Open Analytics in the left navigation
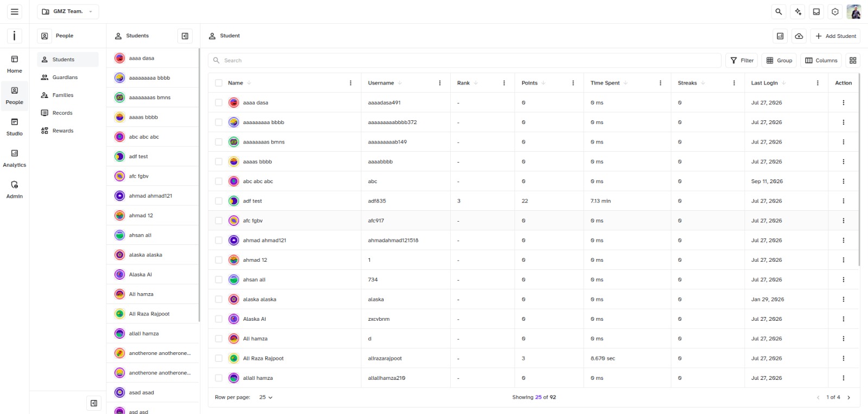Screen dimensions: 868x414 [x=15, y=158]
